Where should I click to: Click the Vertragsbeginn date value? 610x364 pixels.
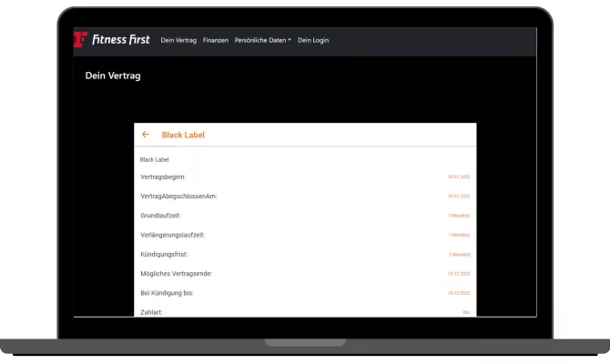tap(458, 177)
